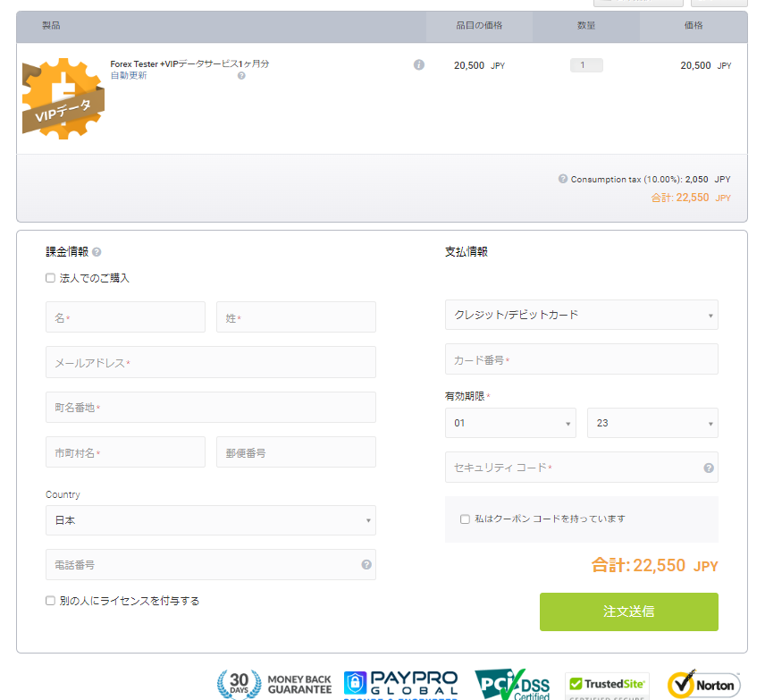This screenshot has height=700, width=765.
Task: Click the product info icon beside Forex Tester
Action: coord(419,65)
